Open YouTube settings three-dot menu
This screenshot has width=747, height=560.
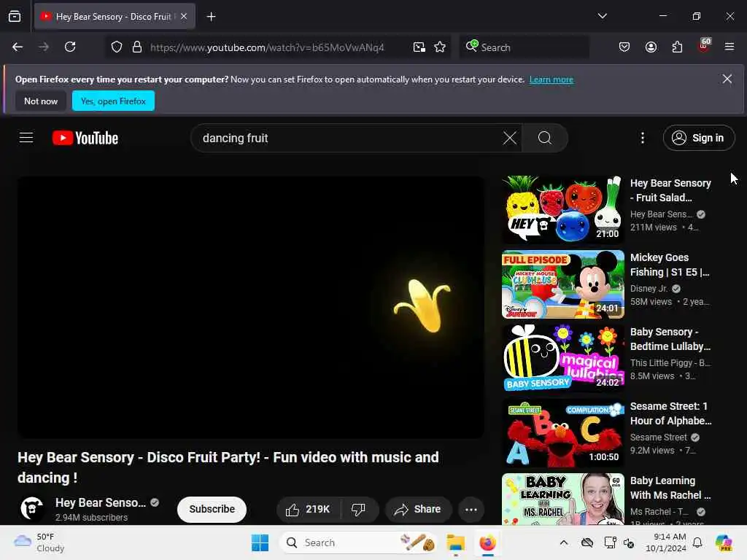click(643, 138)
